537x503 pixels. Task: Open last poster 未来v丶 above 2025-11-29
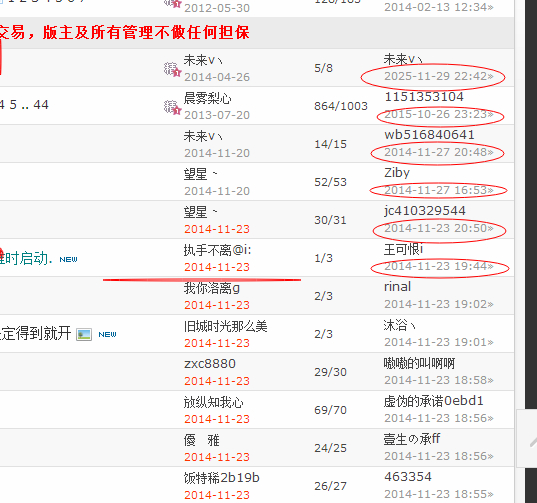pos(403,59)
